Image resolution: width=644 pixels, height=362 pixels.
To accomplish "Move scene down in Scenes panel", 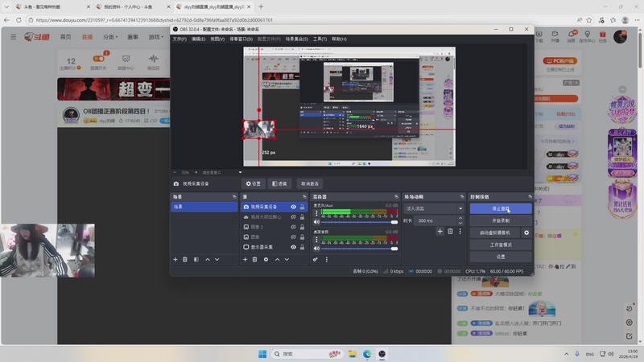I will pos(217,259).
